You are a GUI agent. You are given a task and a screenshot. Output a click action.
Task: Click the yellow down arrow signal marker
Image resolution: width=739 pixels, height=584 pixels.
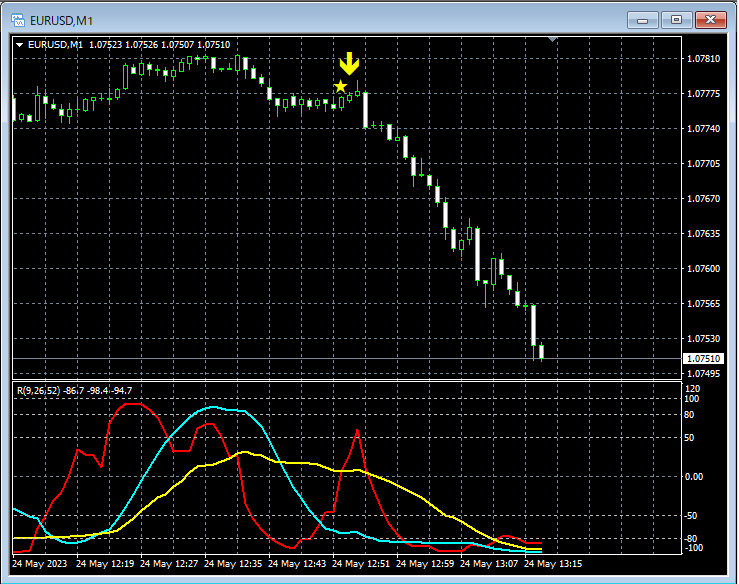coord(348,65)
